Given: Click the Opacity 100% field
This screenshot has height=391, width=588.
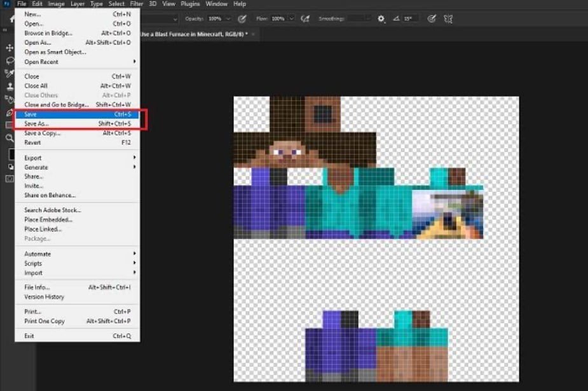Looking at the screenshot, I should click(215, 18).
